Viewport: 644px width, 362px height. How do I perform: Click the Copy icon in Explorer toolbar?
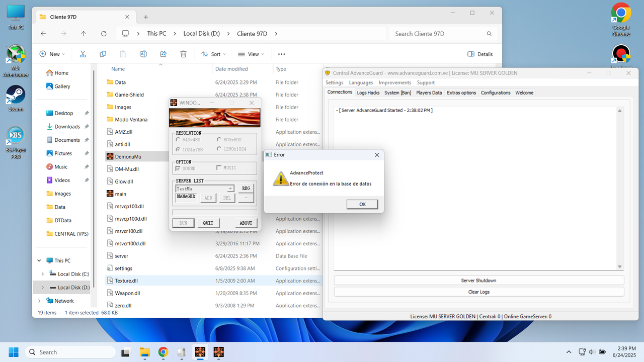[x=103, y=54]
